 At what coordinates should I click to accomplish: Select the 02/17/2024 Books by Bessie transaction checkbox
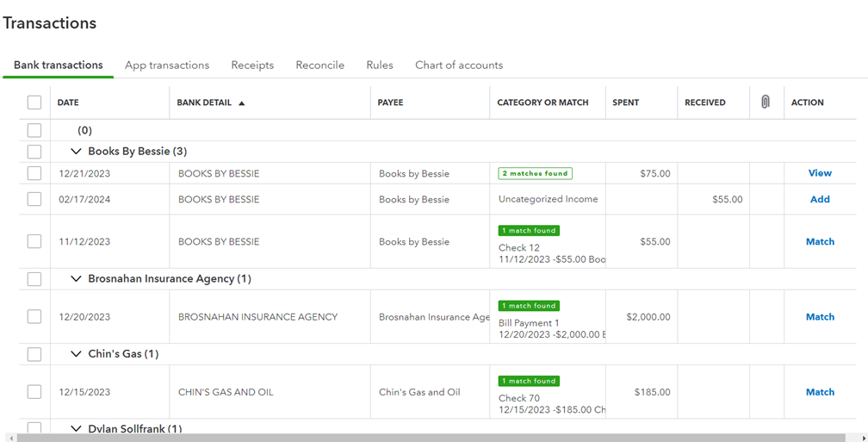click(x=34, y=199)
